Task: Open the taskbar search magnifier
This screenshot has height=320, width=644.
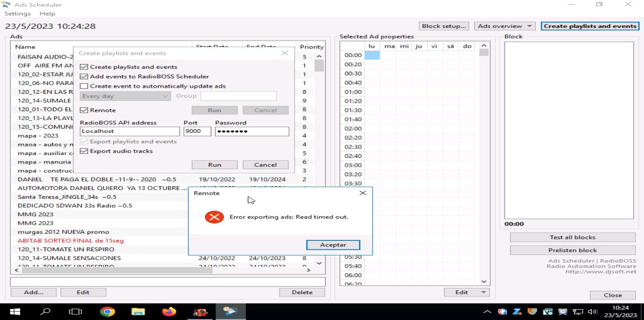Action: [45, 312]
